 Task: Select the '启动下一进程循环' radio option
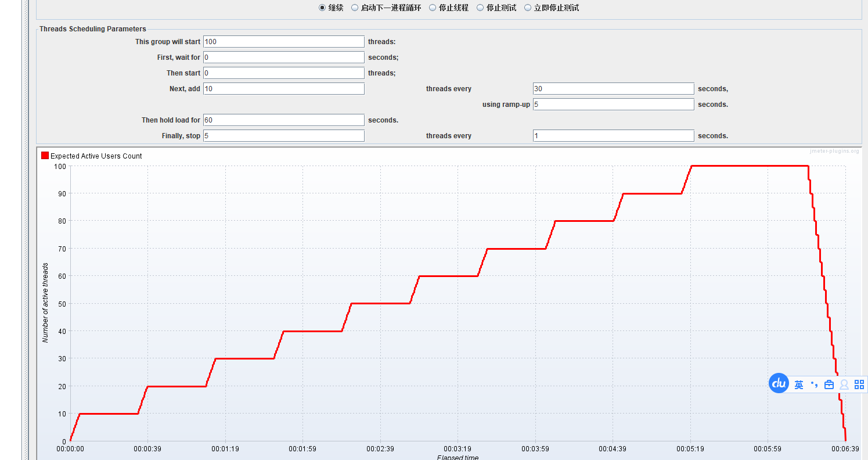(x=355, y=8)
